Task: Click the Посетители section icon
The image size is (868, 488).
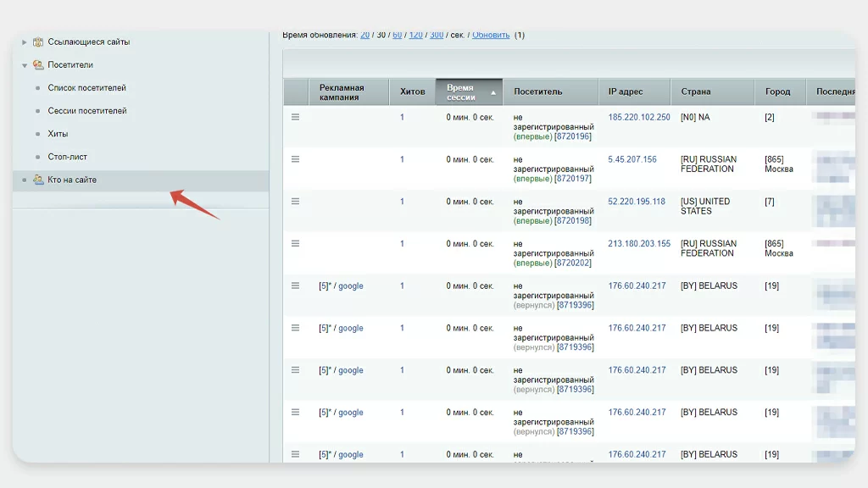Action: pos(38,64)
